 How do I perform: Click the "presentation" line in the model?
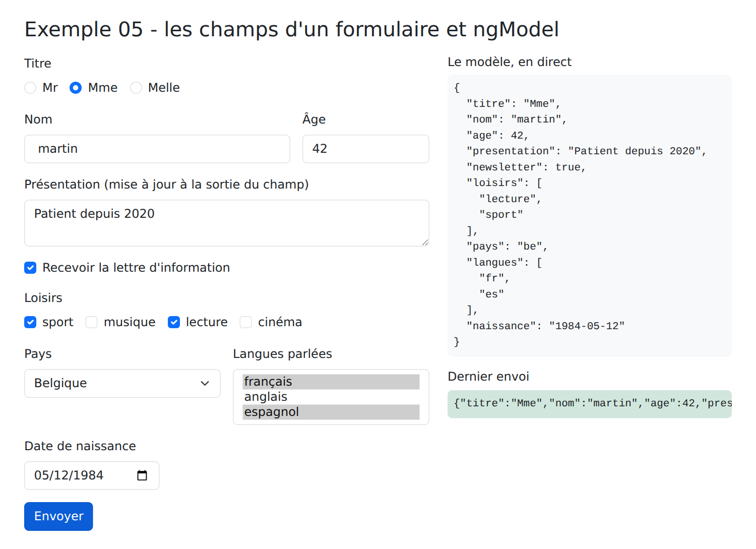coord(587,151)
